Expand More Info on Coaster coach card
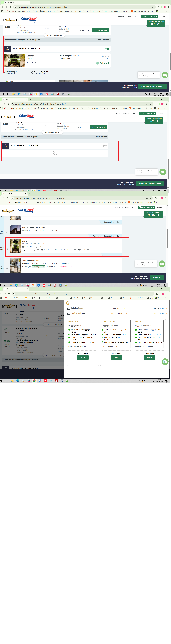 coord(31,62)
